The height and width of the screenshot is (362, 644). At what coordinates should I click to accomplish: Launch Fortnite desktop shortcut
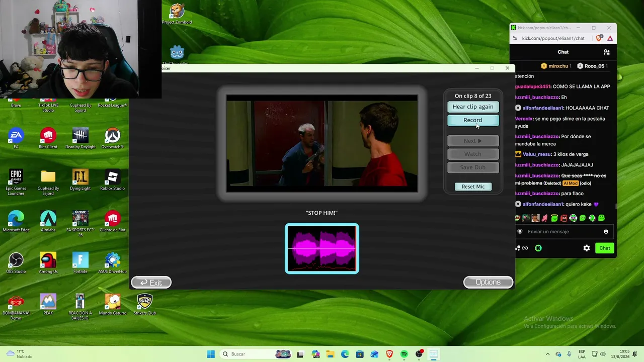[x=80, y=263]
